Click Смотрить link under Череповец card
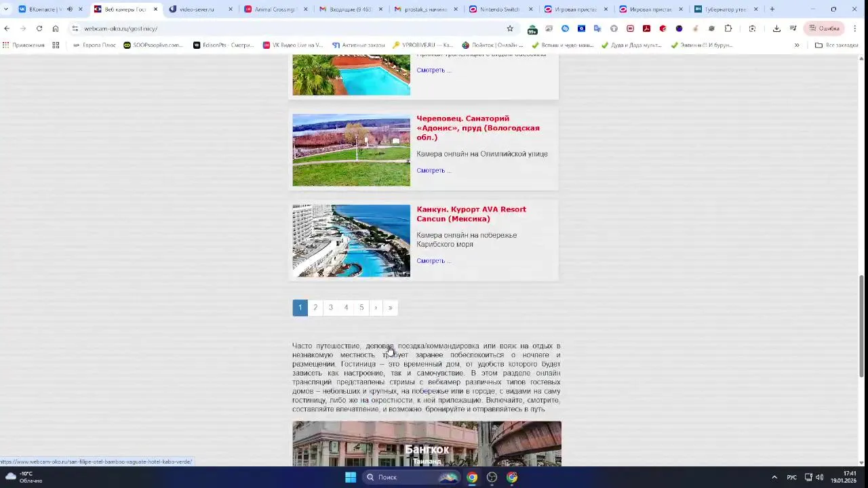This screenshot has width=868, height=488. coord(433,171)
